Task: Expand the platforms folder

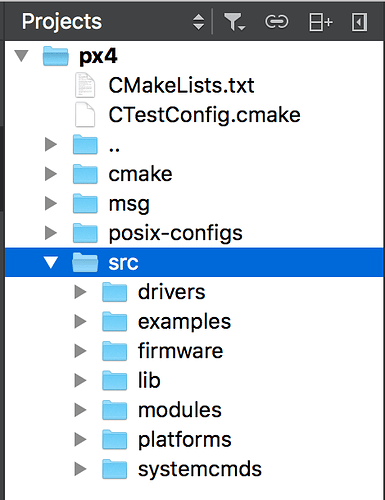Action: coord(80,439)
